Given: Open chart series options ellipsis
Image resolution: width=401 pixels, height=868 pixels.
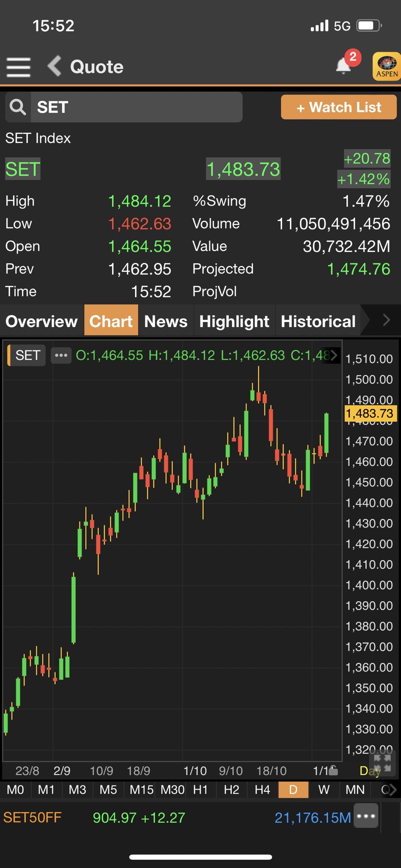Looking at the screenshot, I should click(x=61, y=355).
